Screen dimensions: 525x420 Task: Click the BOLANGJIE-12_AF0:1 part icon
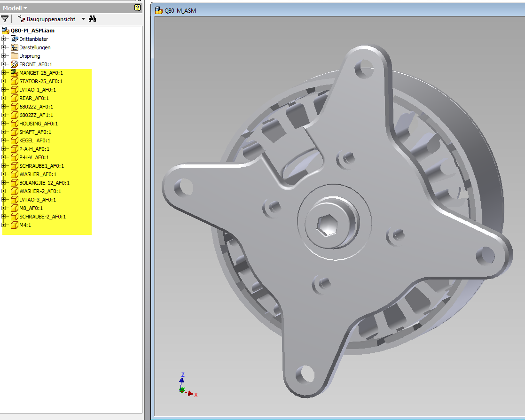pyautogui.click(x=15, y=183)
